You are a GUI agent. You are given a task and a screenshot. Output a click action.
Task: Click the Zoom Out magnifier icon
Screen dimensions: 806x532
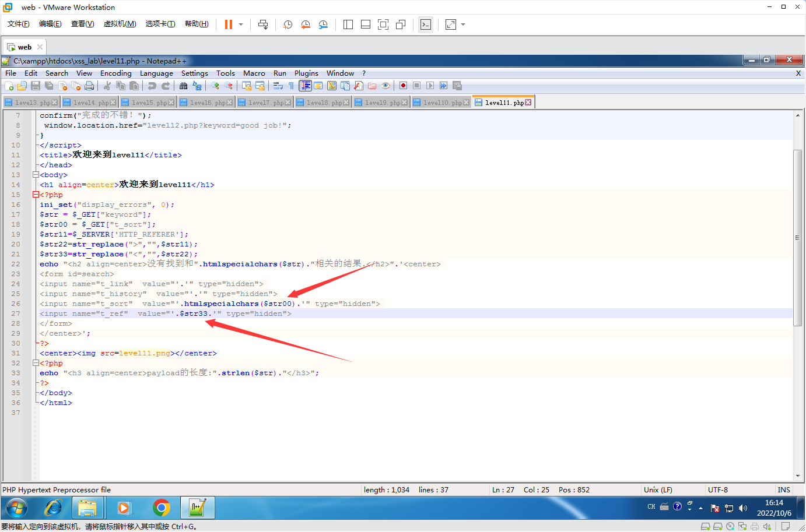pyautogui.click(x=229, y=86)
